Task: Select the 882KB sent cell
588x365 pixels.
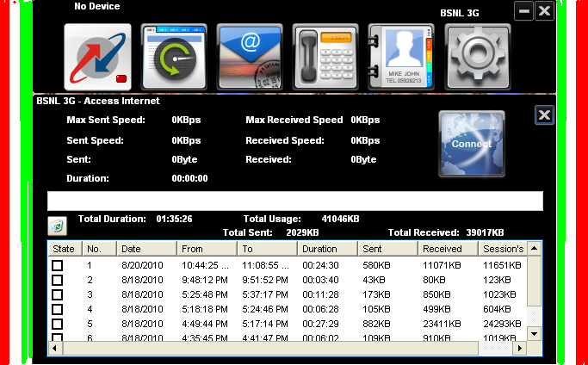Action: (376, 324)
